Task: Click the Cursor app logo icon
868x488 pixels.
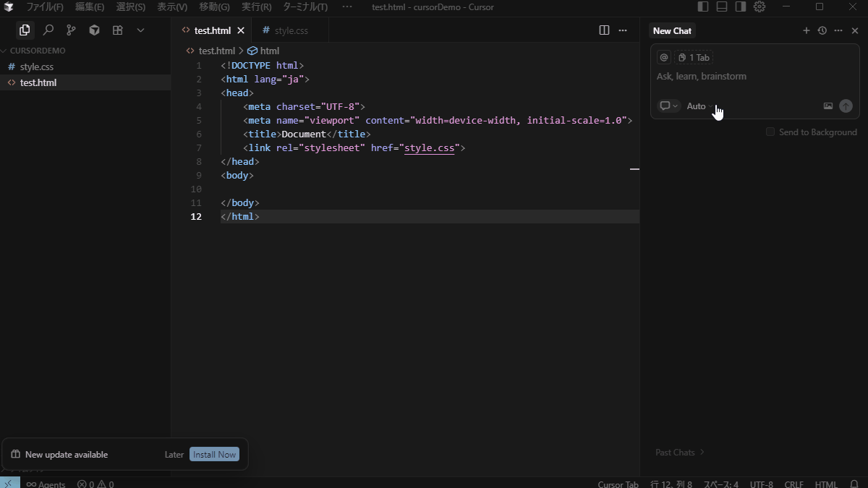Action: pyautogui.click(x=9, y=7)
